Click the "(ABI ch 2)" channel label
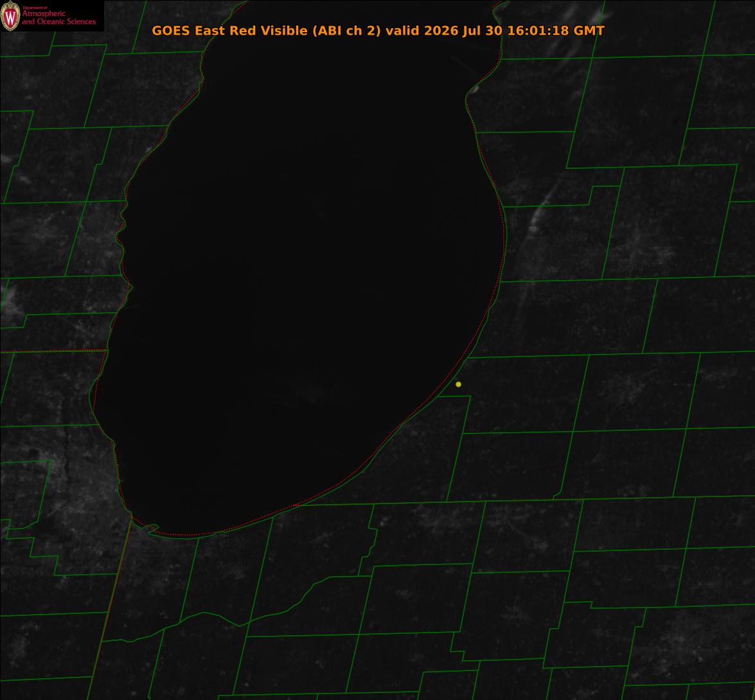Screen dimensions: 755x700 [346, 31]
